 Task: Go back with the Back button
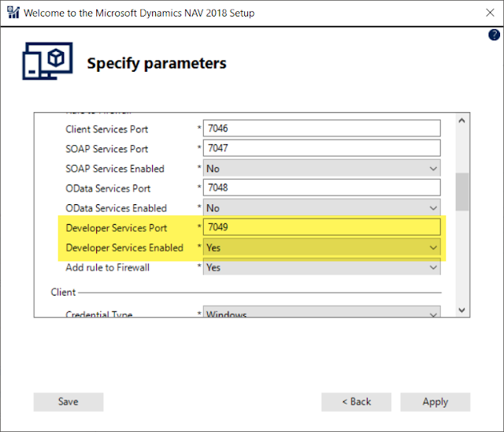[357, 402]
